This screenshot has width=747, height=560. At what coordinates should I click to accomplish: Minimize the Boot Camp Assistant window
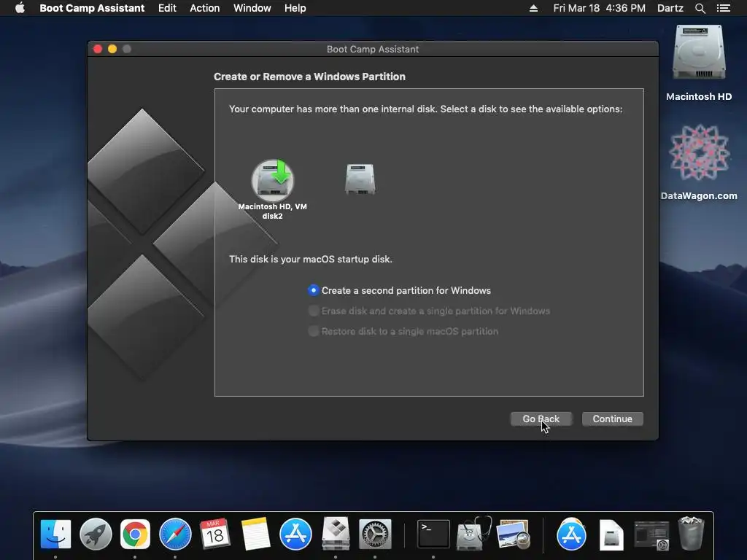tap(112, 49)
